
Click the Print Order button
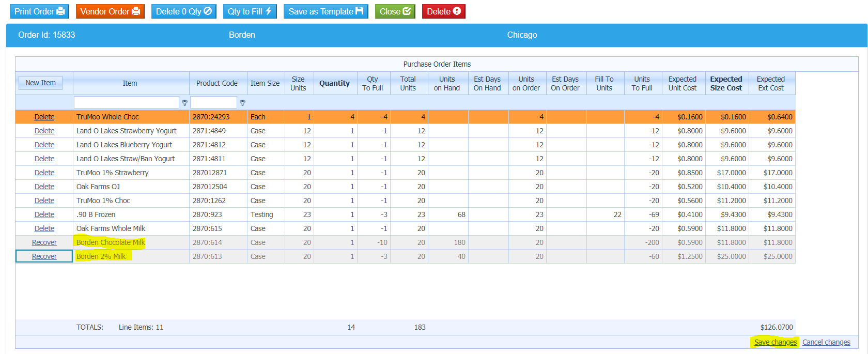point(39,11)
